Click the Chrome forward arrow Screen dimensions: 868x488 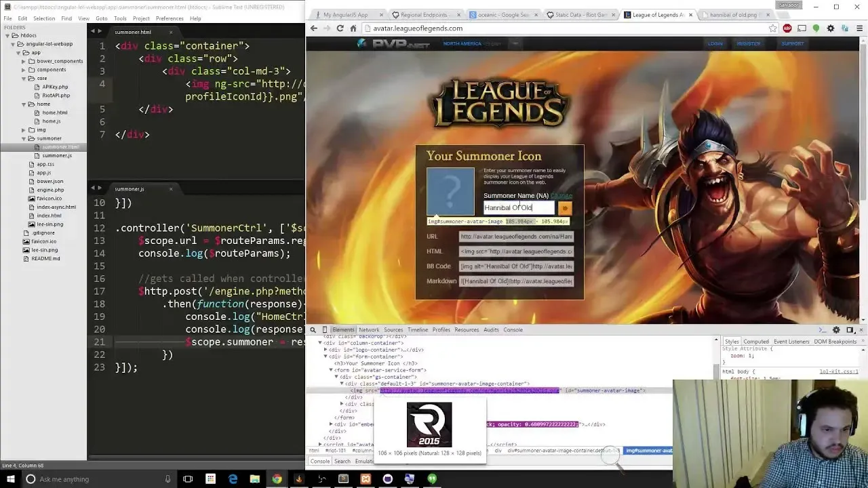(327, 28)
